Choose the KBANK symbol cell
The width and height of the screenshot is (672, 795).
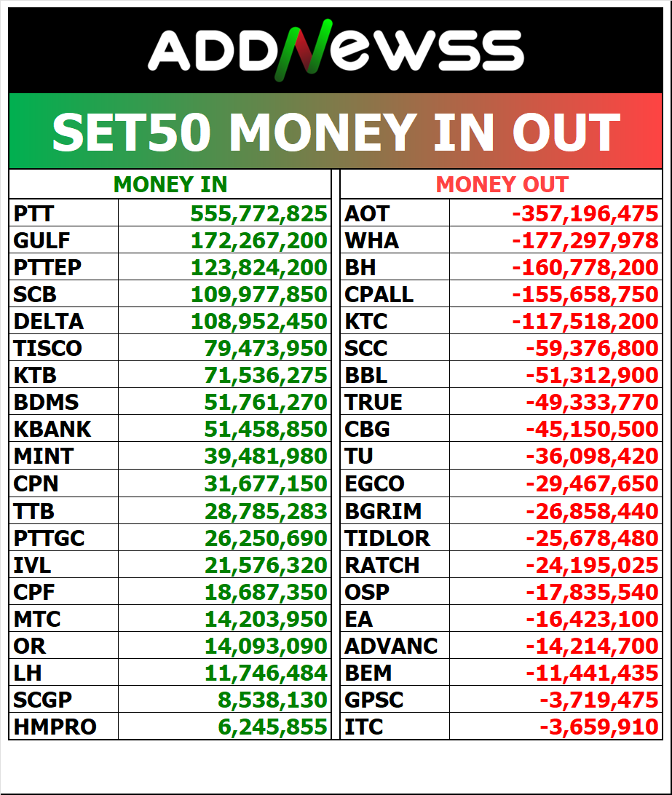coord(52,429)
